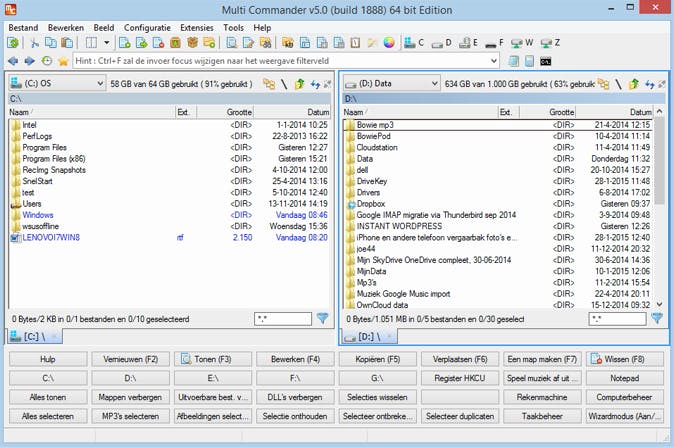The width and height of the screenshot is (674, 447).
Task: Open the Help menu
Action: tap(262, 28)
